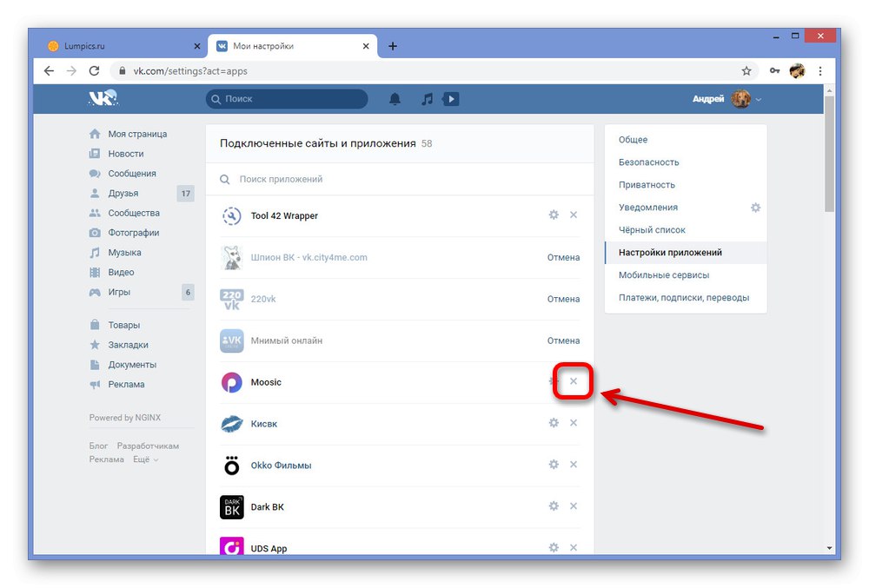The image size is (869, 588).
Task: Click the browser address bar
Action: [428, 71]
